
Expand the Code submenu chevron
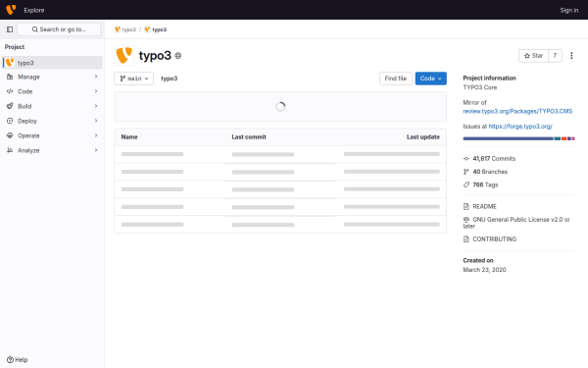click(x=96, y=91)
